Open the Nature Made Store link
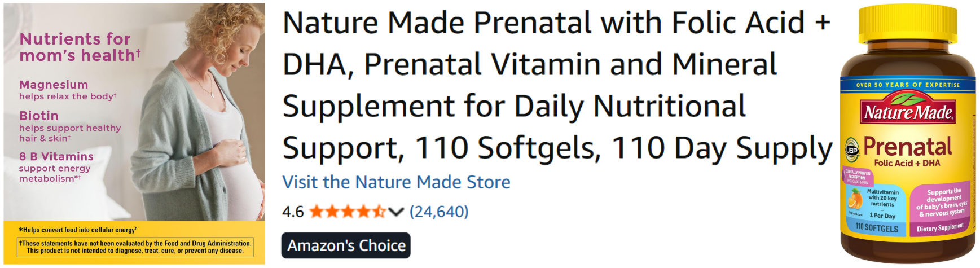Viewport: 980px width, 268px height. point(396,182)
